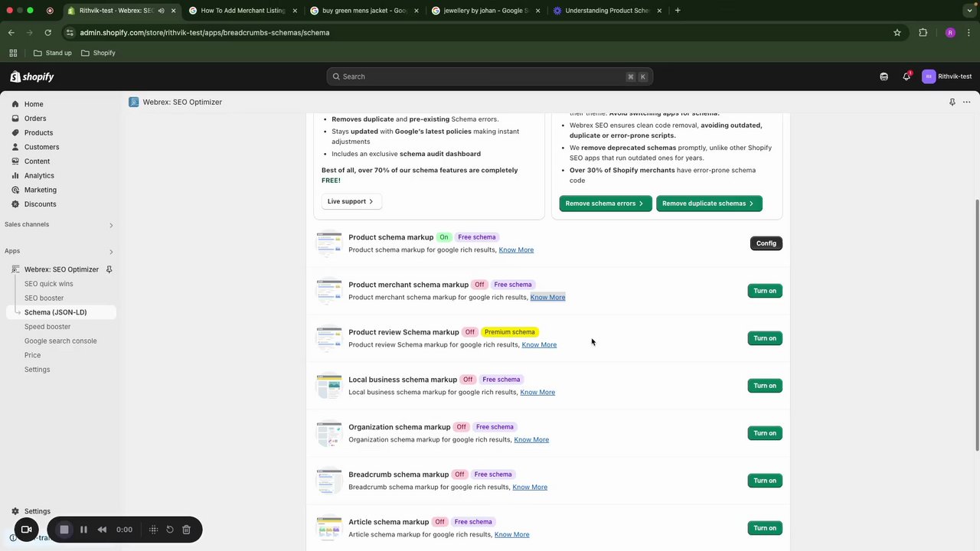Screen dimensions: 980x551
Task: Open Price page in Webrex menu
Action: (x=32, y=355)
